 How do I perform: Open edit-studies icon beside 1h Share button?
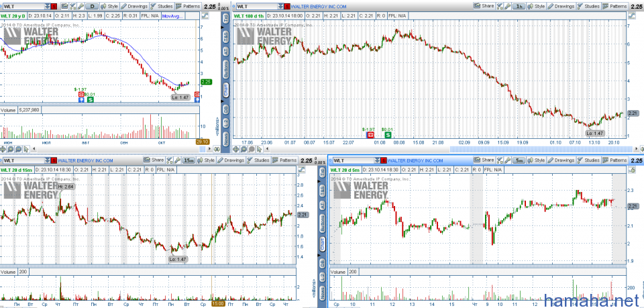500,6
